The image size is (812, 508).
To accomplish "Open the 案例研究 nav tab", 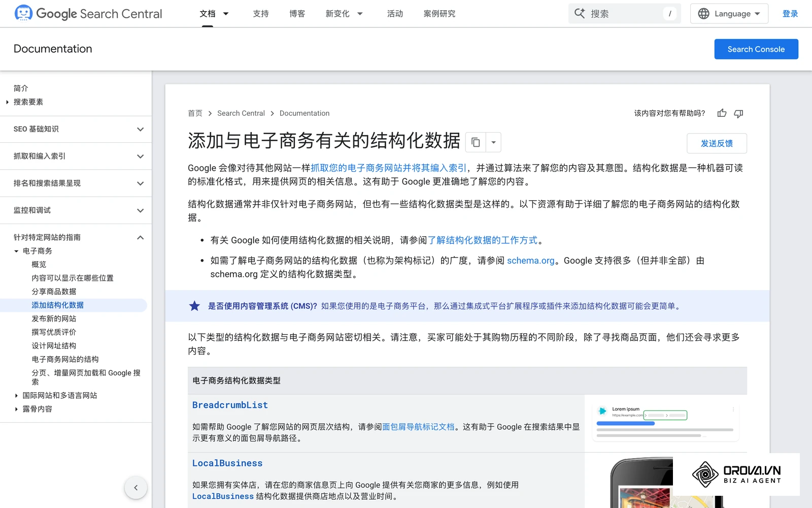I will point(439,14).
